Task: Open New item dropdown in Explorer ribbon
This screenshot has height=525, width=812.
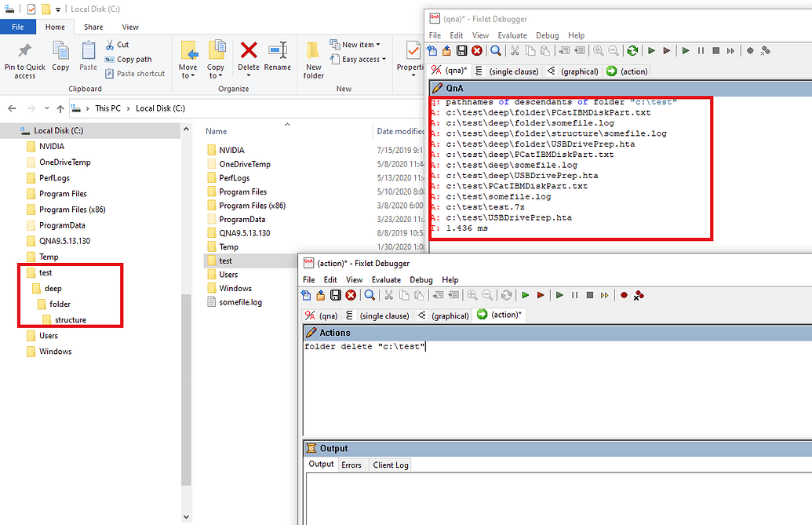Action: tap(355, 45)
